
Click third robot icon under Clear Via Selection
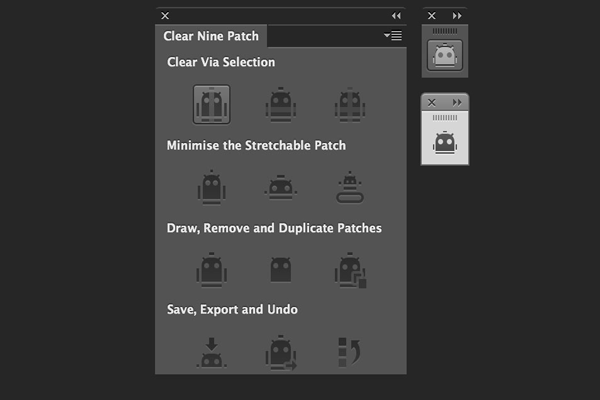pyautogui.click(x=350, y=104)
